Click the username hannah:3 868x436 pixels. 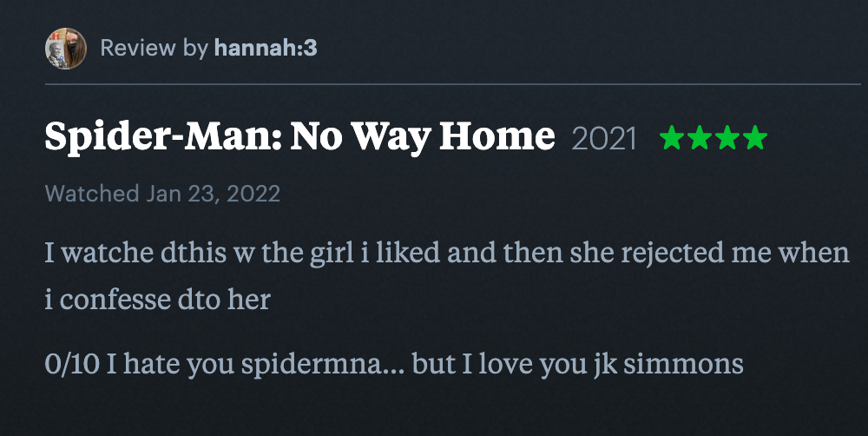click(x=266, y=48)
